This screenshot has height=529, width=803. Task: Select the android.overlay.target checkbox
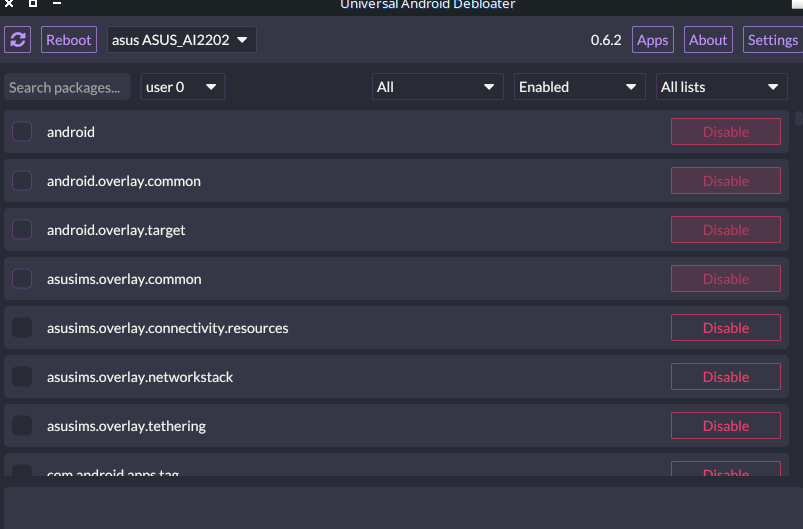[22, 230]
